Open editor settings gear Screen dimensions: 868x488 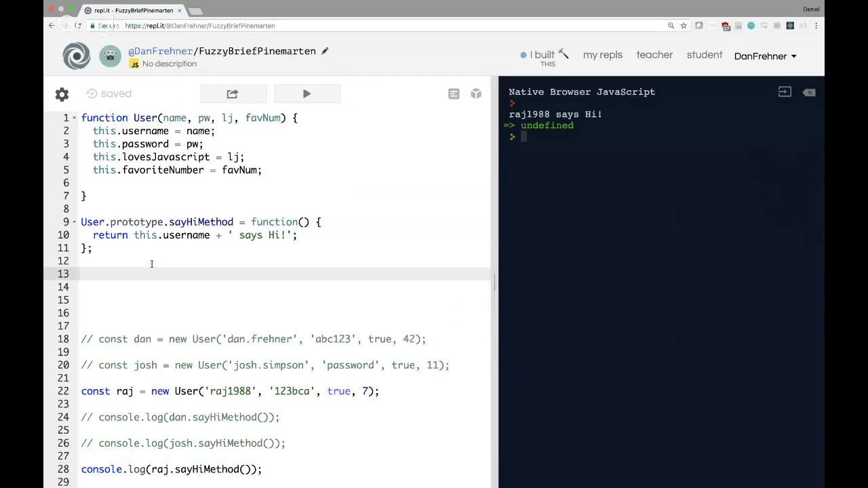point(62,94)
